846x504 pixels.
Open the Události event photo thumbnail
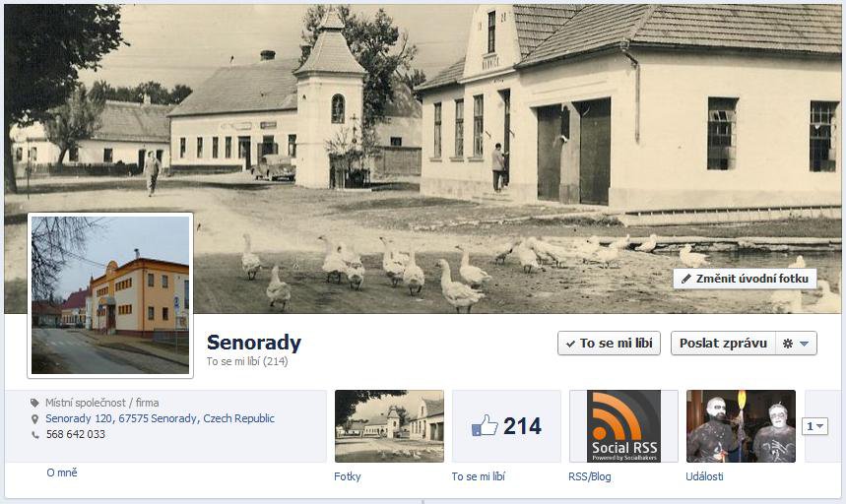[x=741, y=426]
